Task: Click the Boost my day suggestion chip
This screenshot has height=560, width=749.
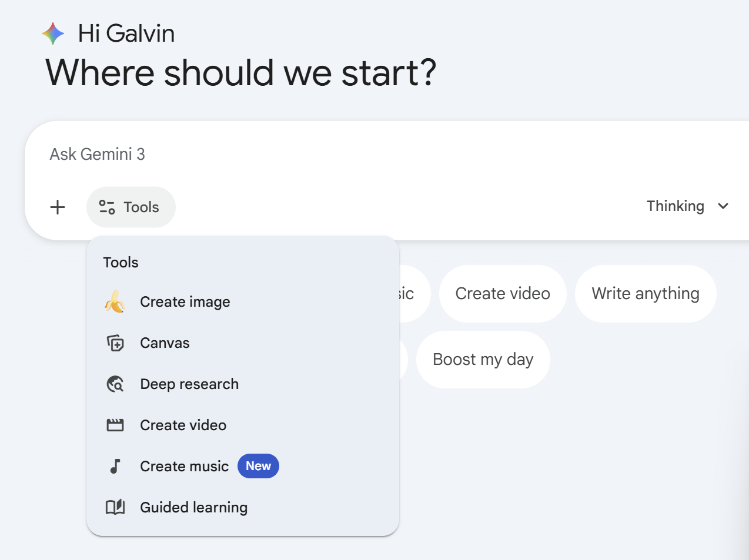Action: point(483,359)
